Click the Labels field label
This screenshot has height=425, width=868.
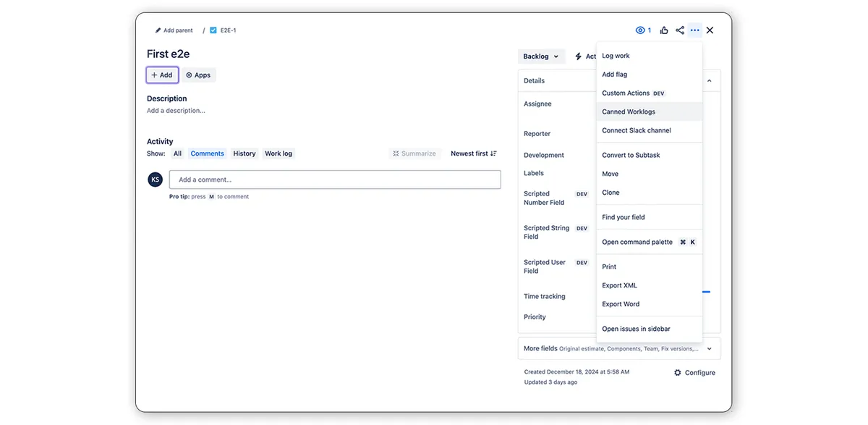pos(534,174)
